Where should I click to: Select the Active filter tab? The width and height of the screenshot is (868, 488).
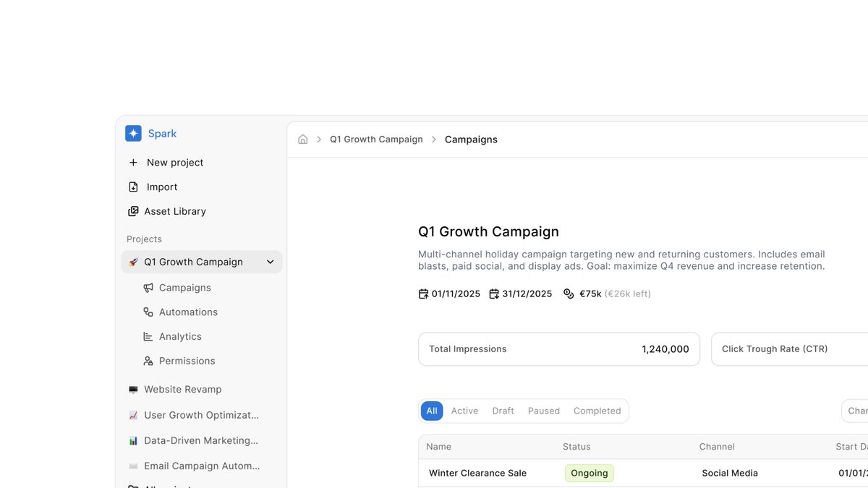click(464, 411)
